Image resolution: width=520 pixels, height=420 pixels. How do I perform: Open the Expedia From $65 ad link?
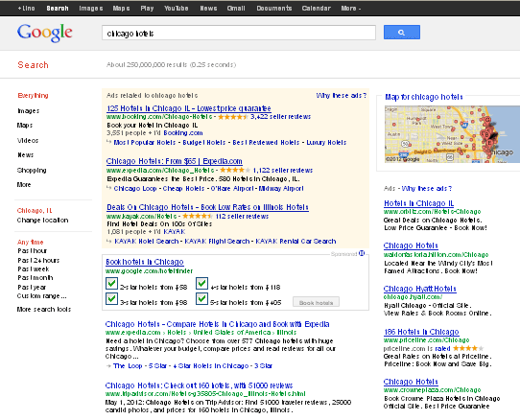point(174,161)
